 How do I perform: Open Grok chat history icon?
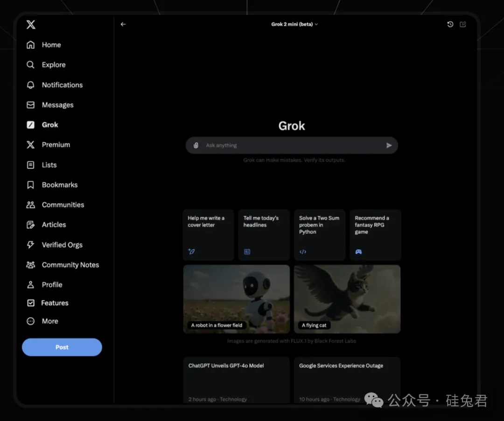450,24
